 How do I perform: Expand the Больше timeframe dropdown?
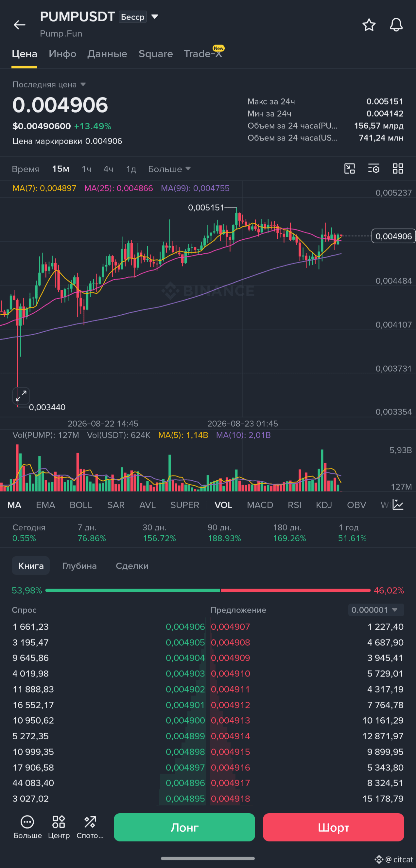coord(169,169)
